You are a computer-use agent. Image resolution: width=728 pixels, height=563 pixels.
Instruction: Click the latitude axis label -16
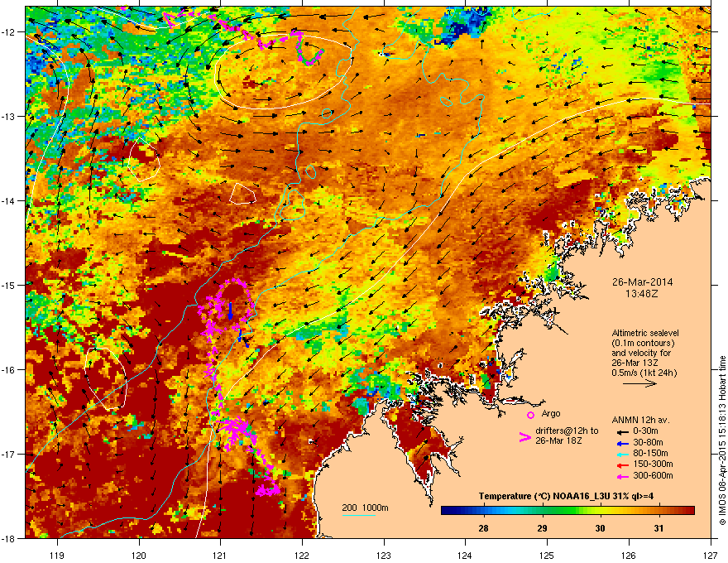[9, 370]
